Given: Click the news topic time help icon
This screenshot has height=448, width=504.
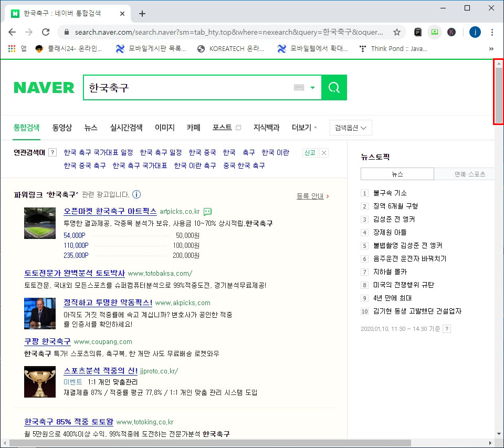Looking at the screenshot, I should (x=447, y=329).
